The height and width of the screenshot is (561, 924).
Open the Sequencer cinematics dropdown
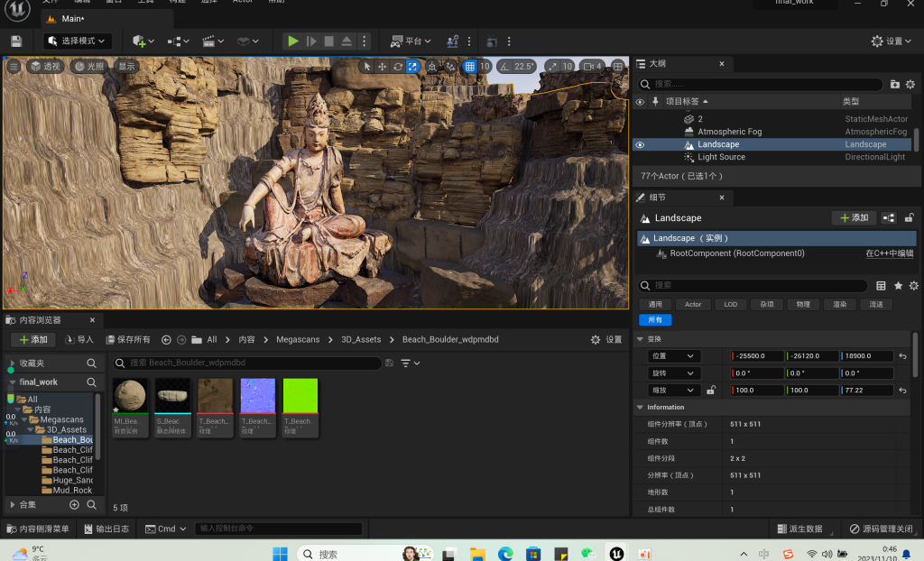pos(213,41)
